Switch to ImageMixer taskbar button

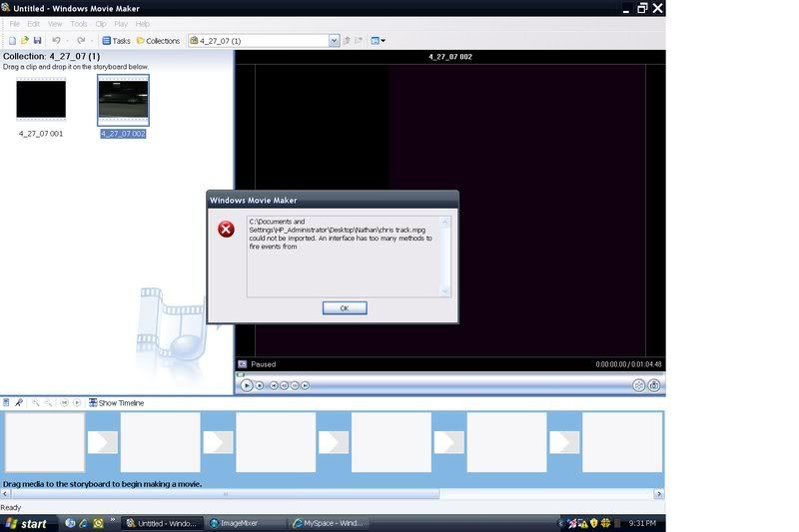click(x=247, y=523)
